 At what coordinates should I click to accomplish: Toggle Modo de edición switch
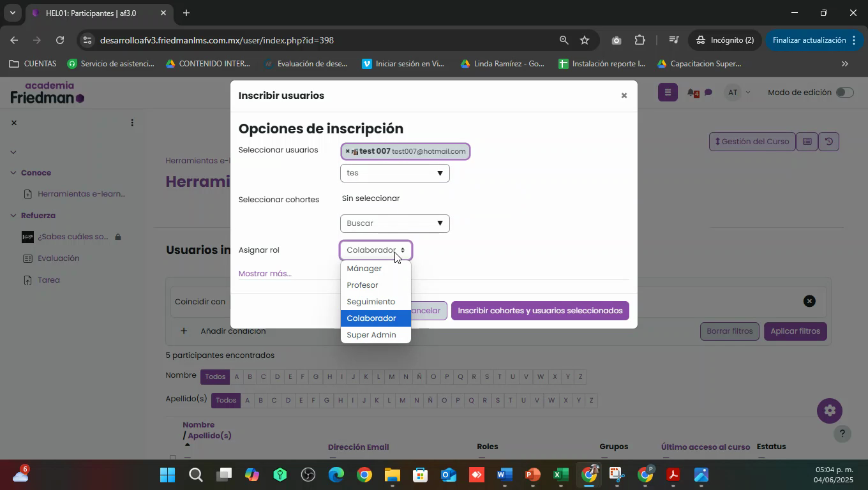pos(844,93)
